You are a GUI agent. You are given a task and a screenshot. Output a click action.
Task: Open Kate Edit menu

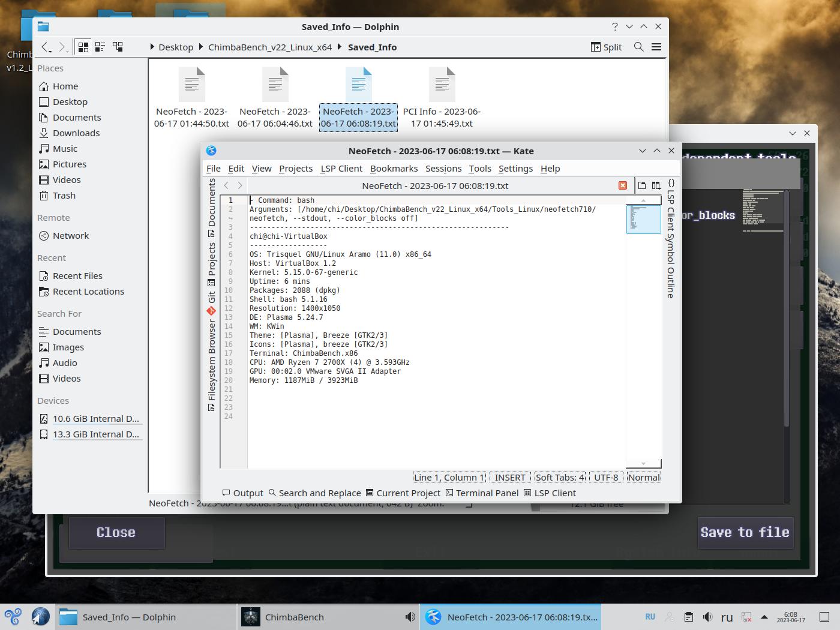point(236,169)
